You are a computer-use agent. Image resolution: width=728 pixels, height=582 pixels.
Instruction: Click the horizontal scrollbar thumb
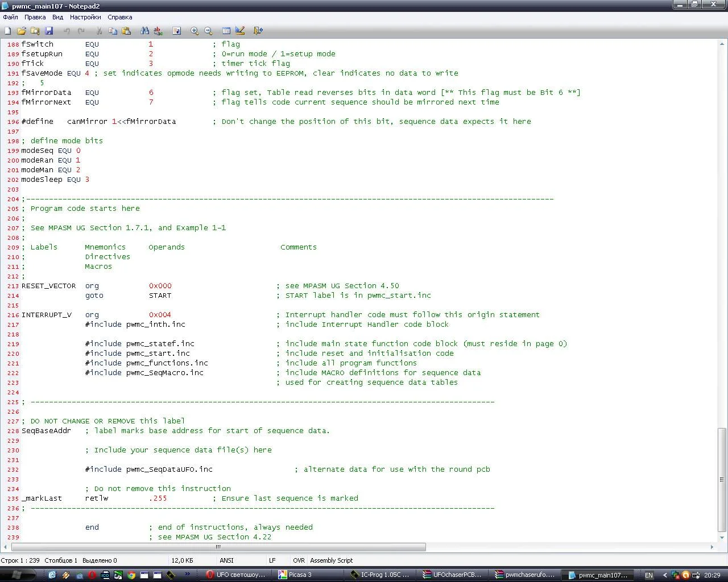pyautogui.click(x=218, y=547)
